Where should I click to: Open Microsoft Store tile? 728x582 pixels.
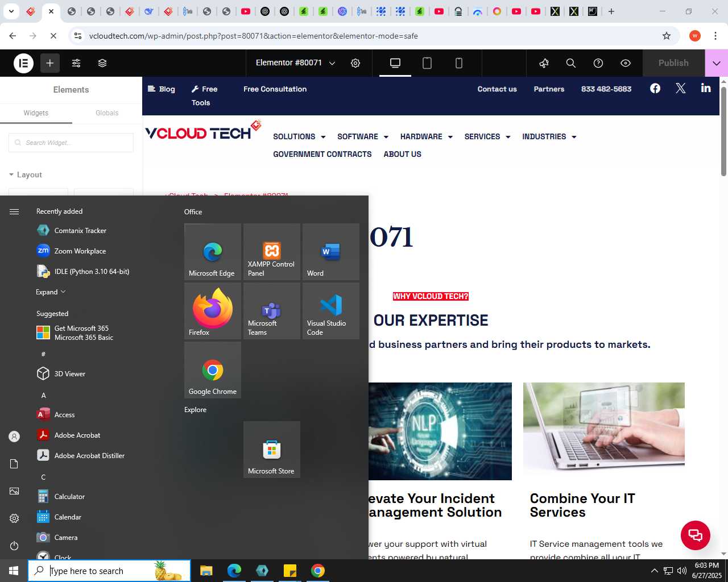(272, 450)
